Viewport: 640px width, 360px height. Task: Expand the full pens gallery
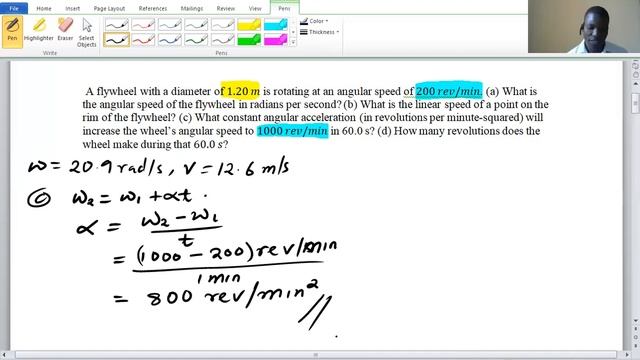293,42
